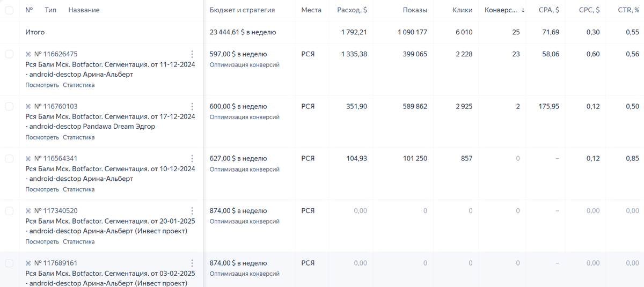644x287 pixels.
Task: Open 597,00 $ weekly budget strategy
Action: coord(238,54)
